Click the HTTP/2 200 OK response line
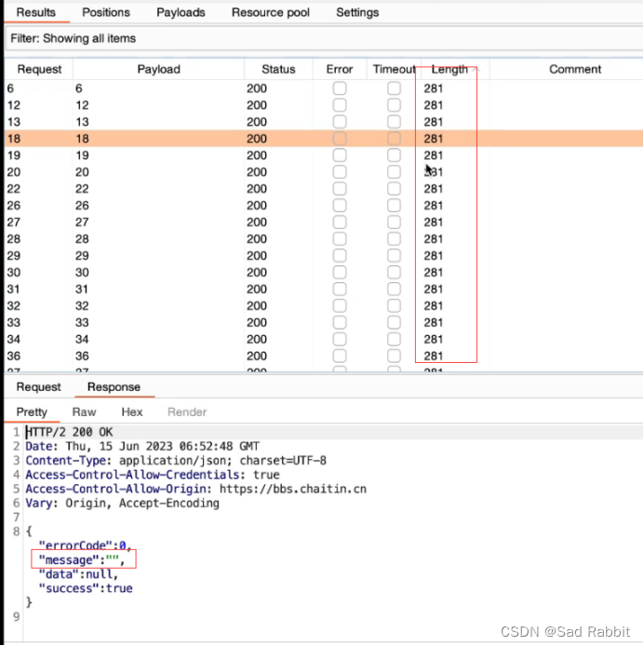644x646 pixels. click(x=69, y=432)
